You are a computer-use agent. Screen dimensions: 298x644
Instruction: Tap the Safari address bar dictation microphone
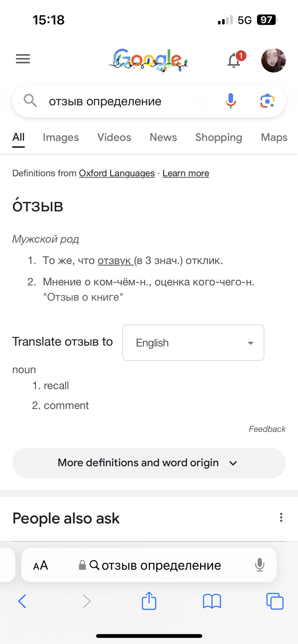pos(259,565)
